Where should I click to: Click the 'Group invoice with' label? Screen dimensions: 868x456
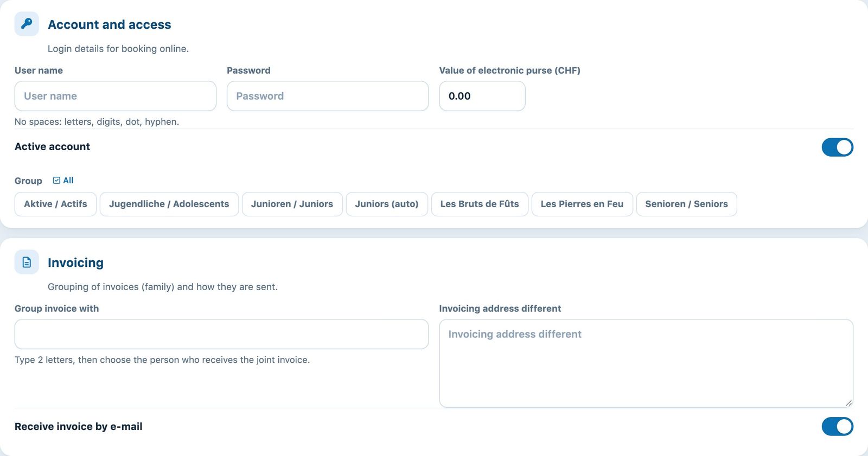[x=57, y=309]
